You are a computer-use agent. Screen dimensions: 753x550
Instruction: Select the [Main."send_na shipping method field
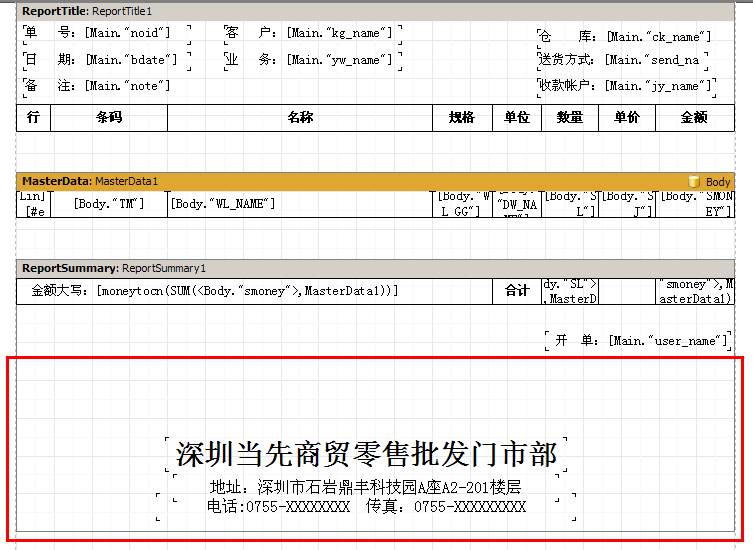622,60
